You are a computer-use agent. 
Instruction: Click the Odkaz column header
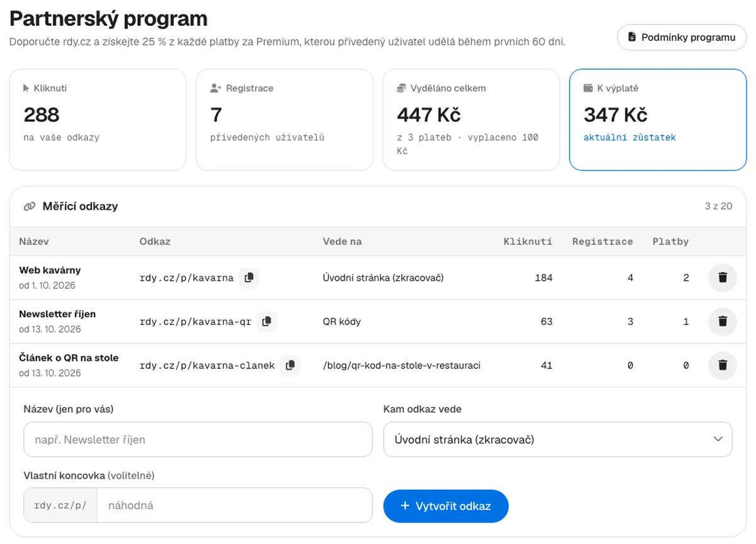(155, 242)
